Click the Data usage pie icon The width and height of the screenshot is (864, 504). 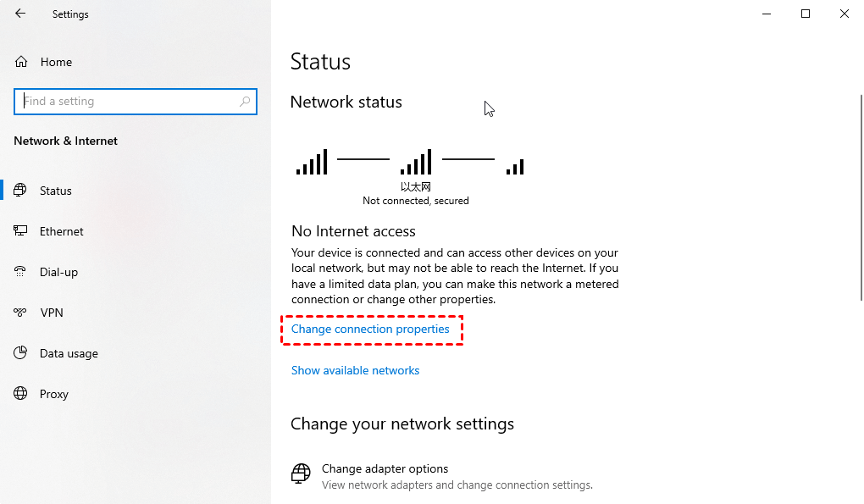click(20, 352)
